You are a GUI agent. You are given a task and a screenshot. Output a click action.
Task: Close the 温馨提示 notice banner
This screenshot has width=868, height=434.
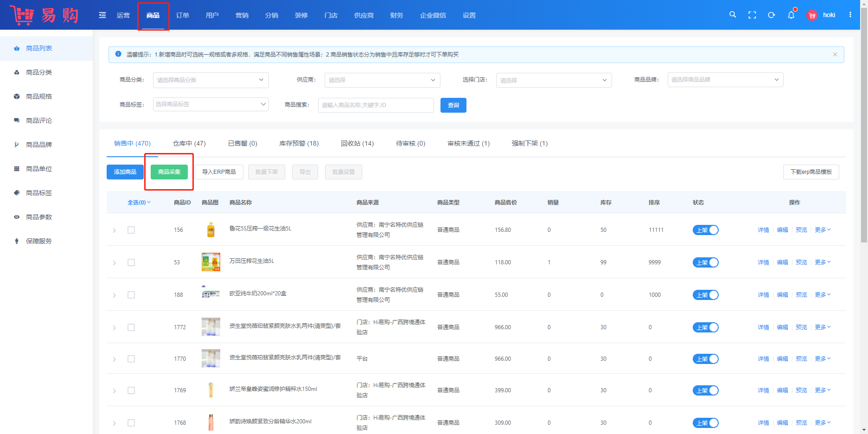[835, 55]
